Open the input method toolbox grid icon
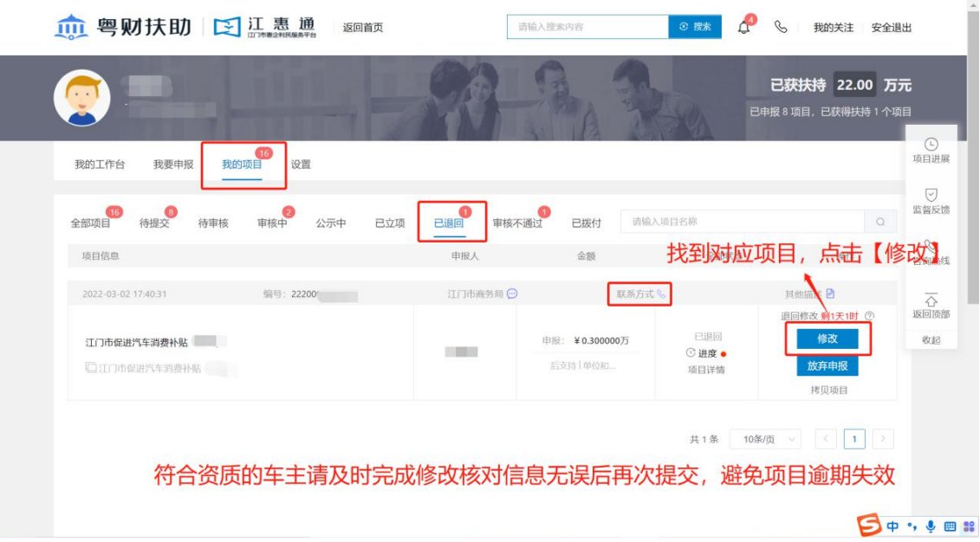 point(969,526)
